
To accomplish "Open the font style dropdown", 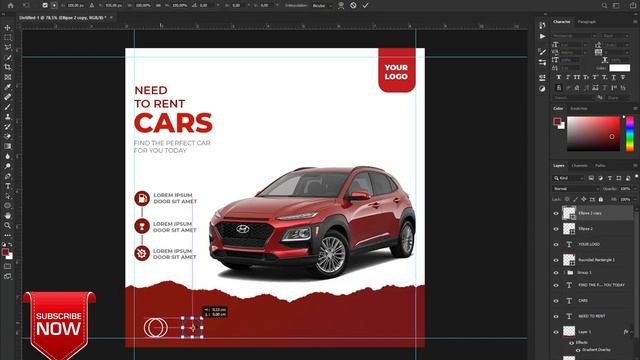I will click(x=616, y=36).
